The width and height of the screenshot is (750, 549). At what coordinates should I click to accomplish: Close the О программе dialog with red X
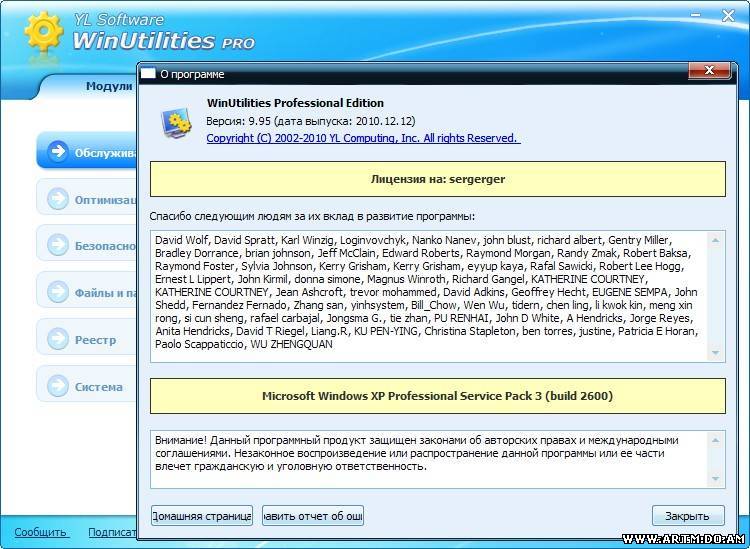pos(709,71)
